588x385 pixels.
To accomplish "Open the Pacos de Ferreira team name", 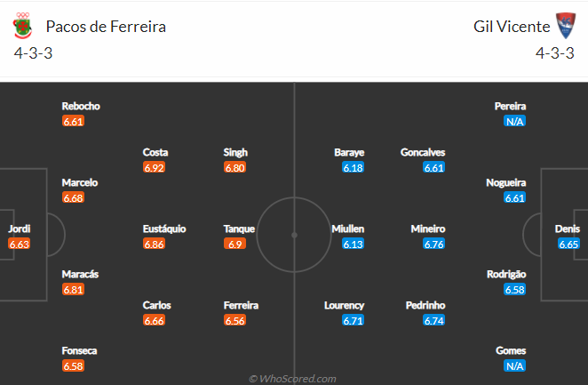I will click(106, 27).
